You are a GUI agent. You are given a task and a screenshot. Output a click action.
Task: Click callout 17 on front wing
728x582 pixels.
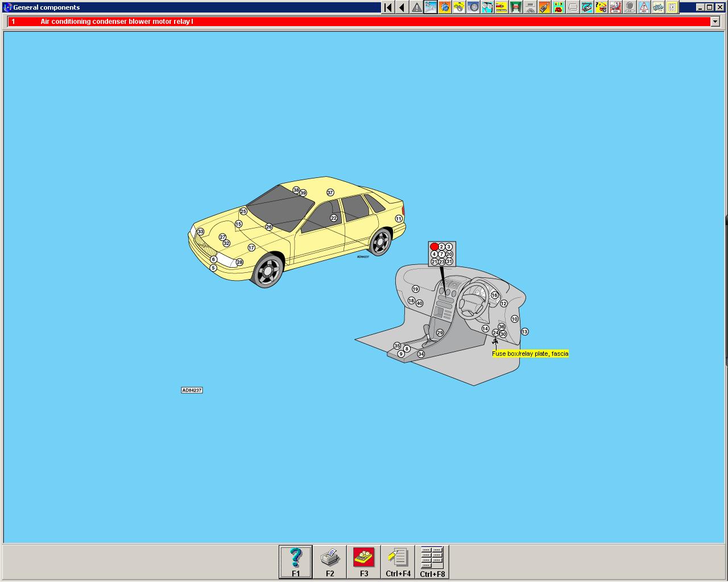[251, 248]
